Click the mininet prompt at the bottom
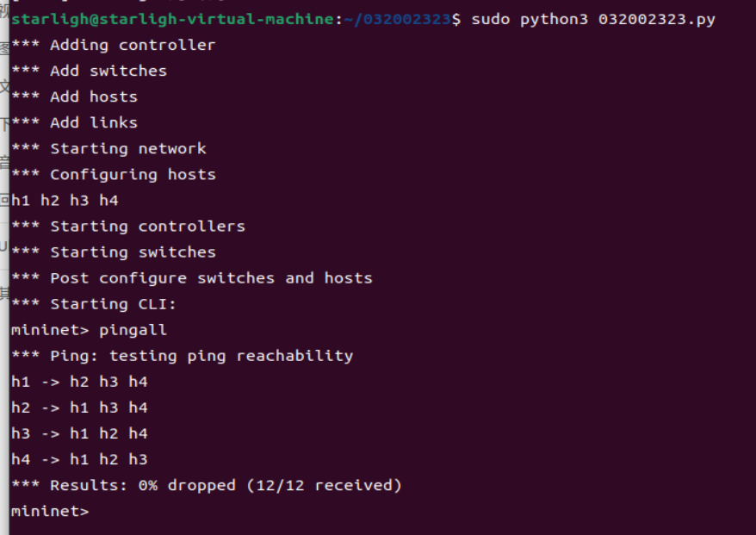 [49, 511]
